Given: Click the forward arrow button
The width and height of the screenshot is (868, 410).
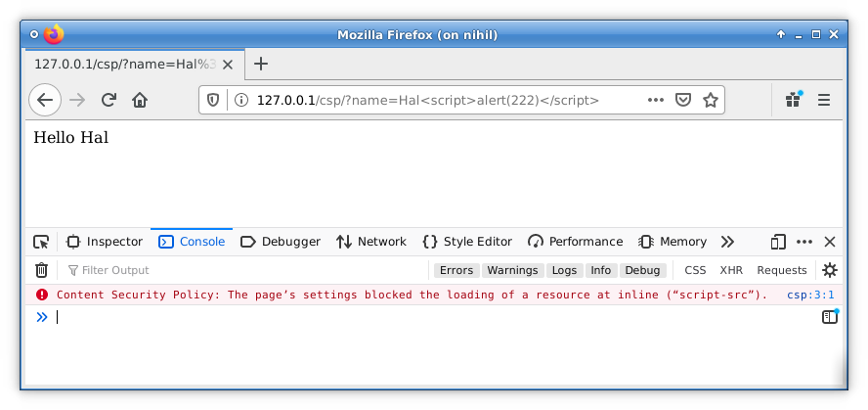Looking at the screenshot, I should [x=77, y=100].
